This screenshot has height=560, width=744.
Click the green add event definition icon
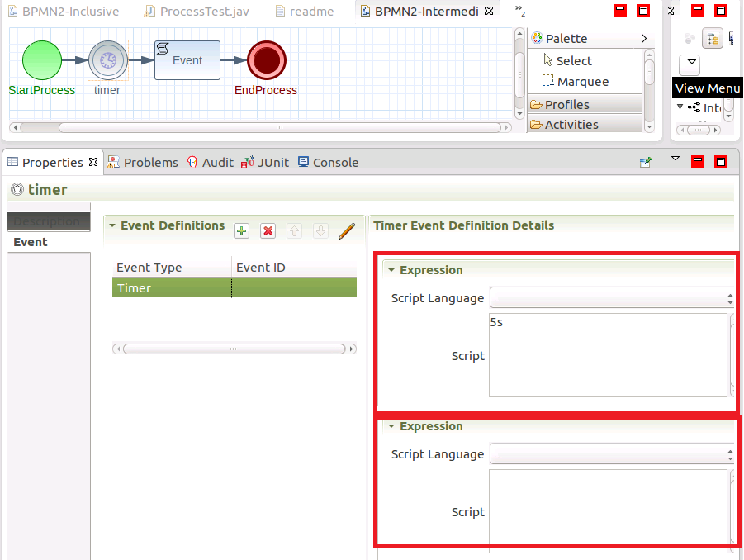pos(241,231)
